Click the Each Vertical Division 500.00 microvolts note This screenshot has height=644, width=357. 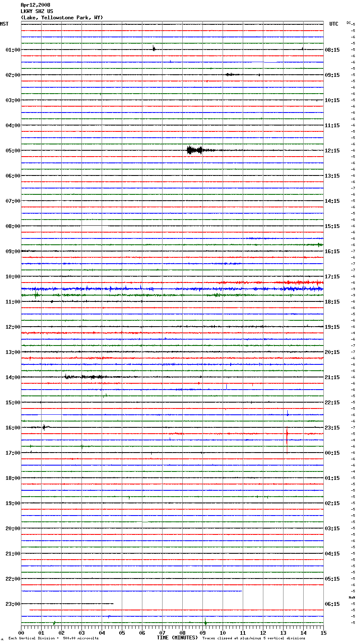[x=53, y=639]
